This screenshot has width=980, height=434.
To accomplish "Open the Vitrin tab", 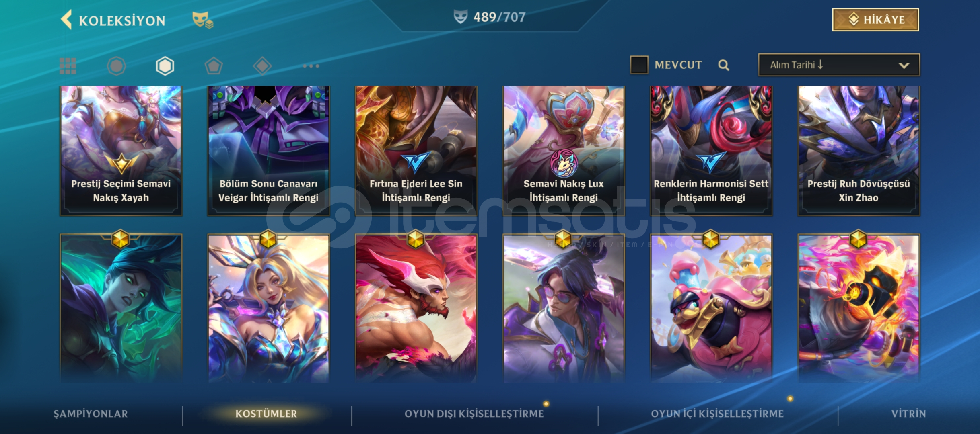I will (908, 414).
